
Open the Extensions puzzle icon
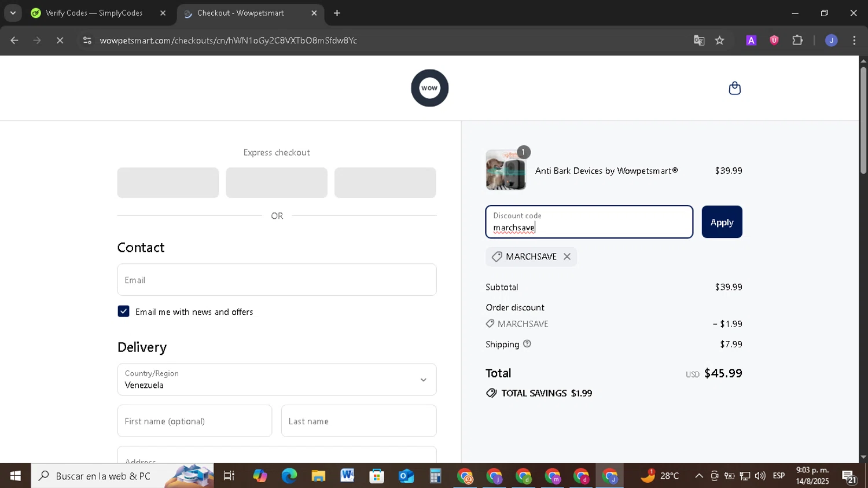tap(797, 41)
